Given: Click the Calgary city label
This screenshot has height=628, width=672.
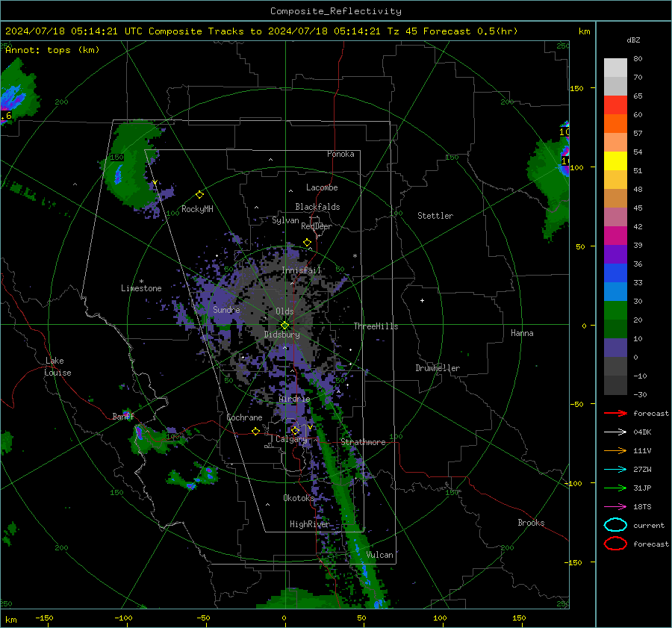Looking at the screenshot, I should pyautogui.click(x=291, y=439).
